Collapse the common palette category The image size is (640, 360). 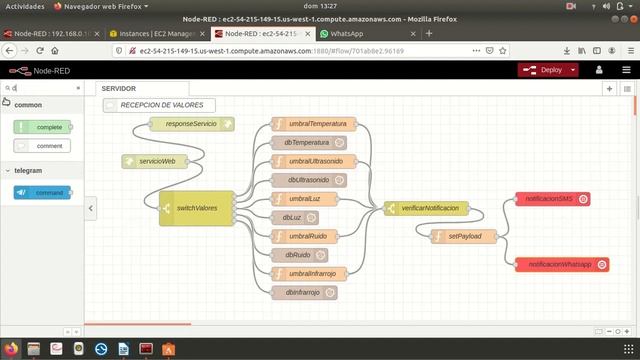pyautogui.click(x=28, y=105)
